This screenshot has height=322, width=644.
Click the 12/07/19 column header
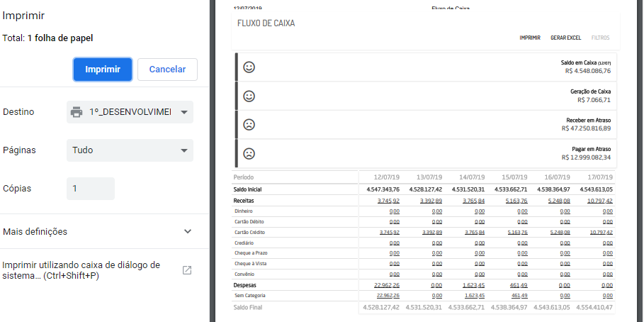point(386,177)
